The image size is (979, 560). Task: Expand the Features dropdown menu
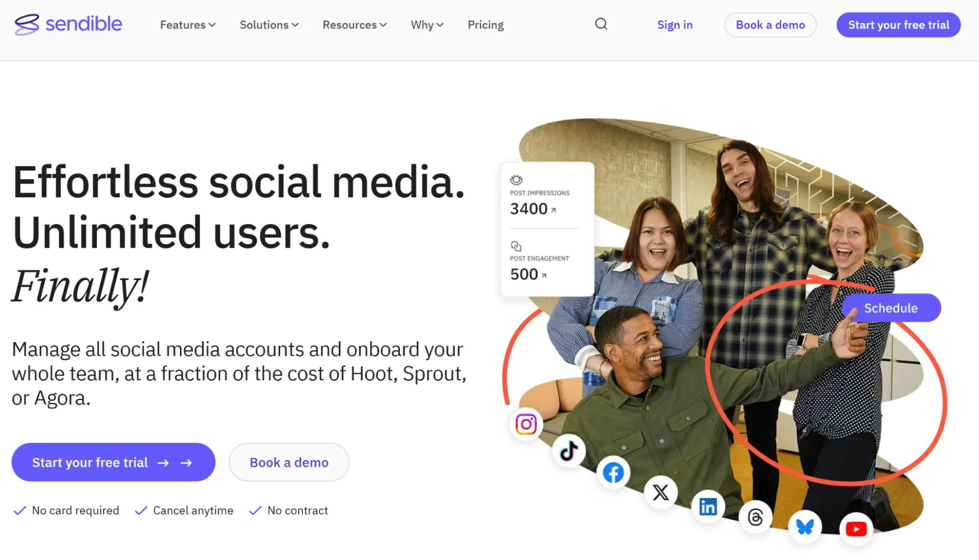[188, 25]
